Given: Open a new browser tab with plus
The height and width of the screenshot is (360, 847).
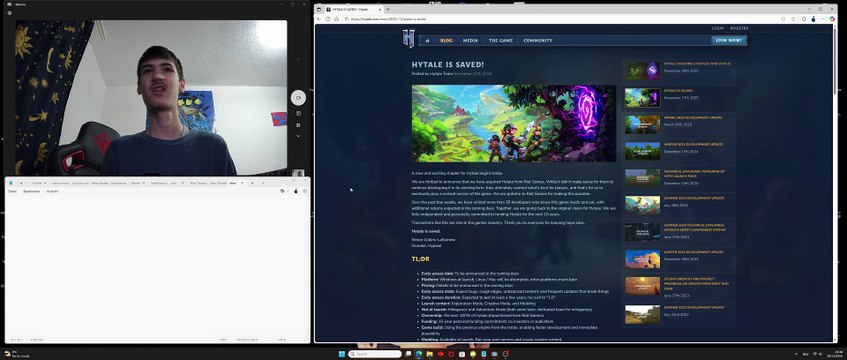Looking at the screenshot, I should 388,9.
